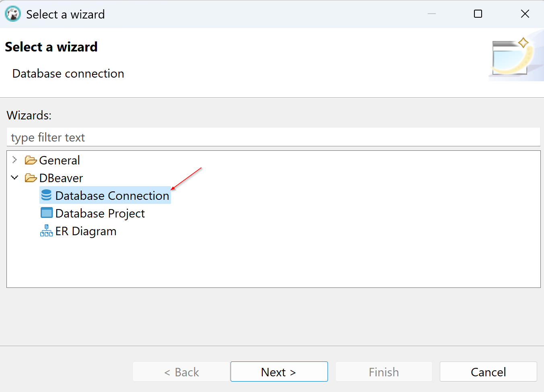Click the blue Database Connection cylinder icon
Screen dimensions: 544x392
click(46, 195)
